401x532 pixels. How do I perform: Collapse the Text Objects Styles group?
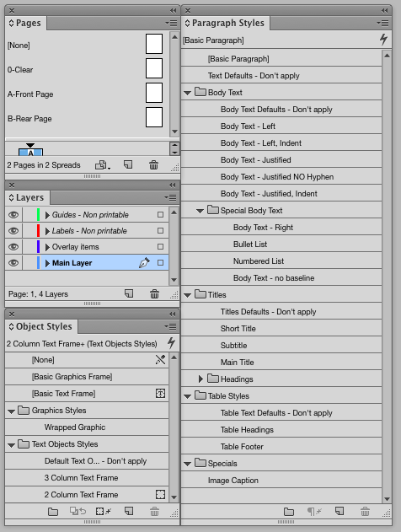tap(11, 445)
